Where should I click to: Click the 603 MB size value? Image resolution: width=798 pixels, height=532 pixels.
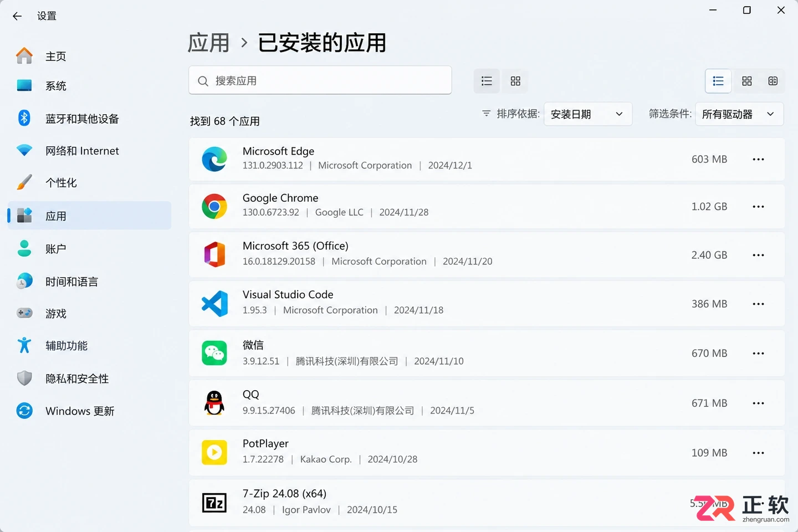[709, 160]
